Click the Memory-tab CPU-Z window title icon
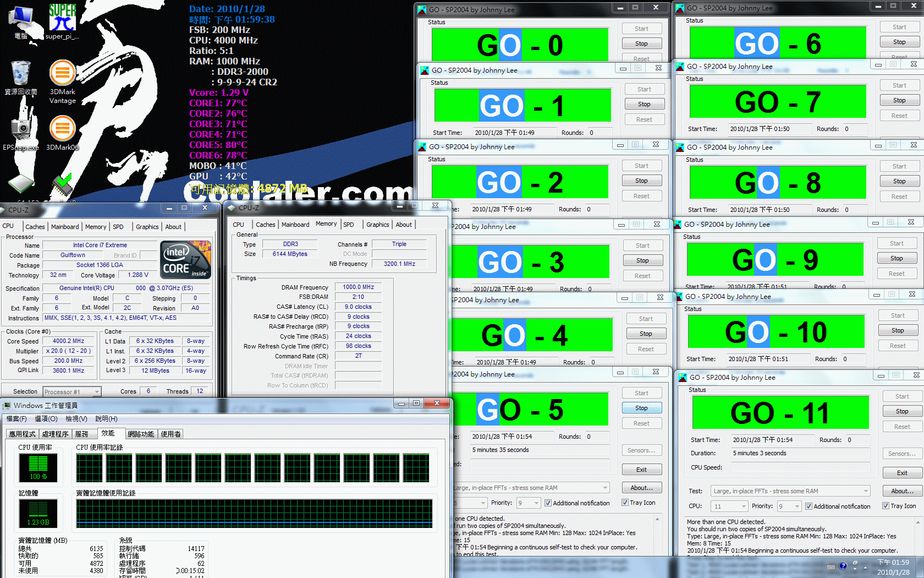924x578 pixels. pos(232,208)
